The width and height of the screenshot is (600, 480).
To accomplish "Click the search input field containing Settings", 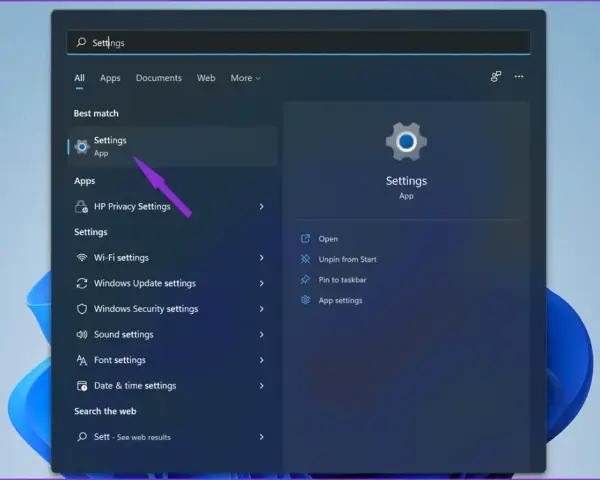I will (298, 42).
